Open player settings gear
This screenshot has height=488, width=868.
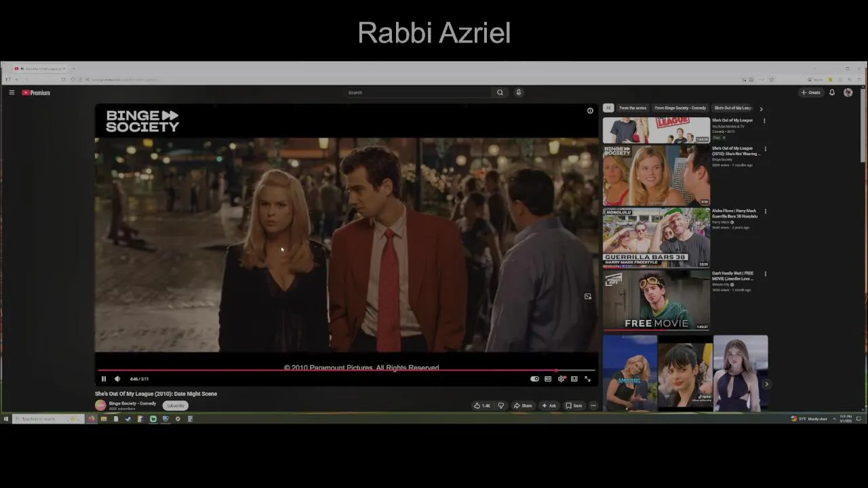[x=561, y=379]
